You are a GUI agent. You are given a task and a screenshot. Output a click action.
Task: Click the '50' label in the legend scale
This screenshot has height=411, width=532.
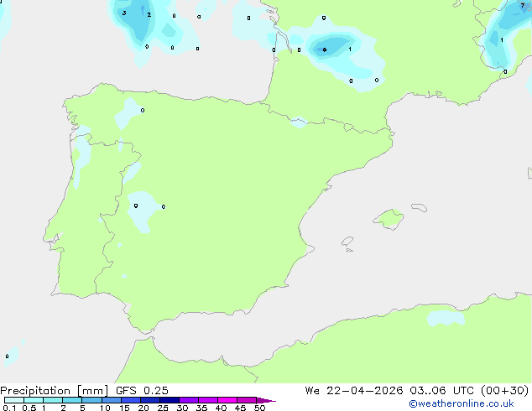259,408
